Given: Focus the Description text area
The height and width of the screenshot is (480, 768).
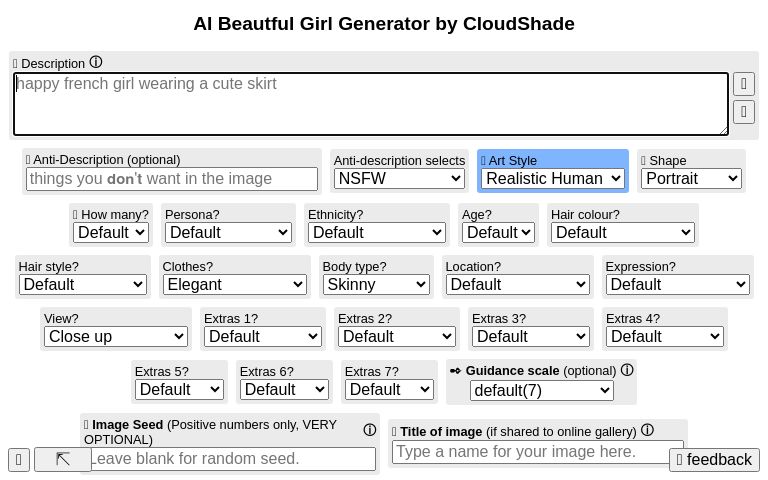Looking at the screenshot, I should (x=370, y=103).
